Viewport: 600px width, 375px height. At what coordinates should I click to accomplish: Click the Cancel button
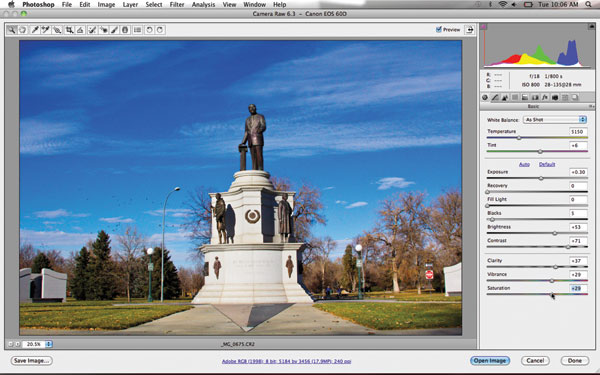tap(535, 360)
